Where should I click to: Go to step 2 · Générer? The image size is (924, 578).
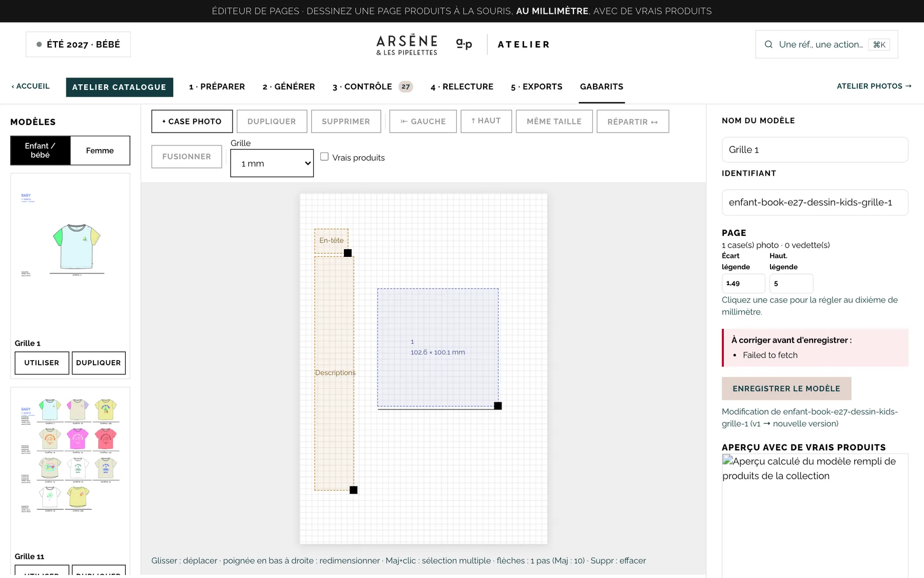(289, 87)
